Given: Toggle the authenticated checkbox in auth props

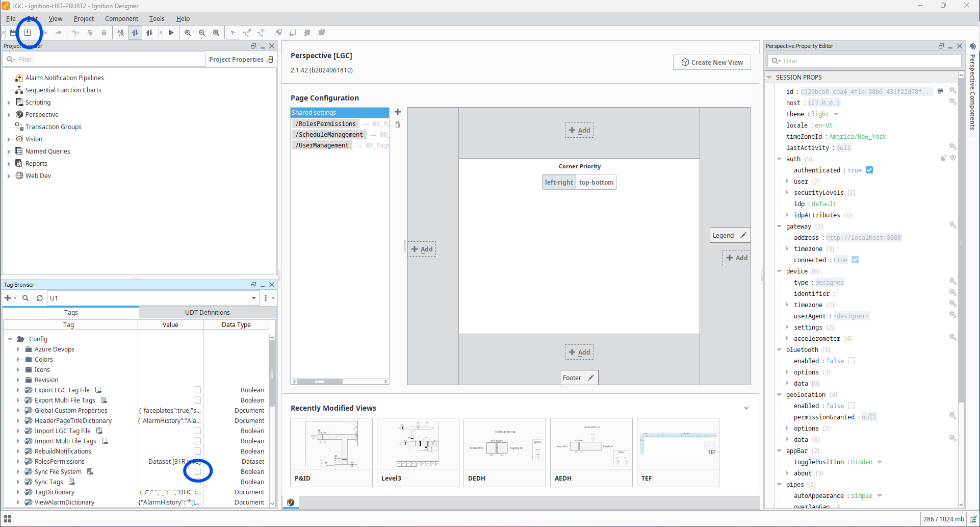Looking at the screenshot, I should tap(869, 170).
